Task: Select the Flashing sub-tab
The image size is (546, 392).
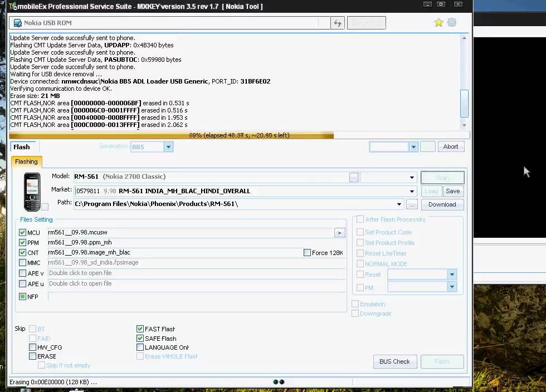Action: tap(27, 162)
